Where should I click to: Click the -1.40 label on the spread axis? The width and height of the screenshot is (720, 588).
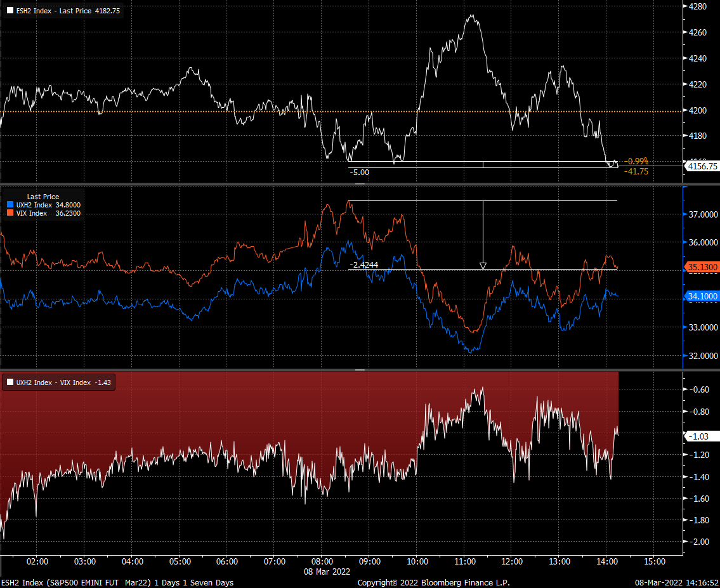point(699,477)
